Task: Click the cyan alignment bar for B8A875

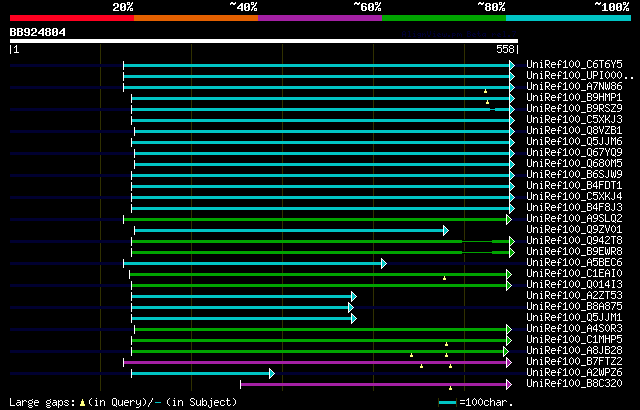Action: tap(240, 308)
